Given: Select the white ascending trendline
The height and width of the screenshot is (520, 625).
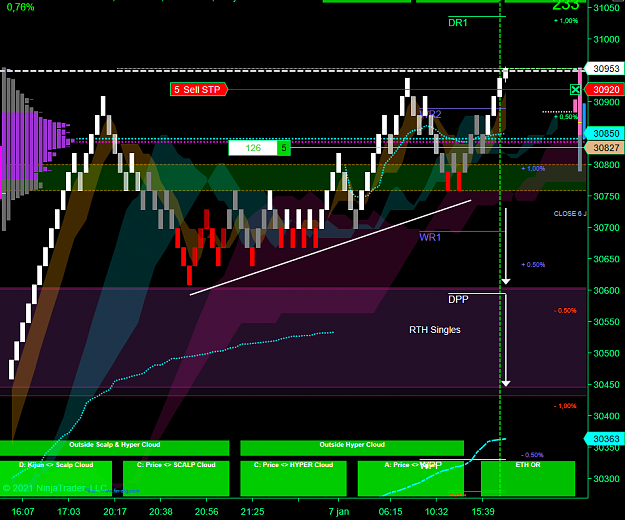Looking at the screenshot, I should [330, 247].
